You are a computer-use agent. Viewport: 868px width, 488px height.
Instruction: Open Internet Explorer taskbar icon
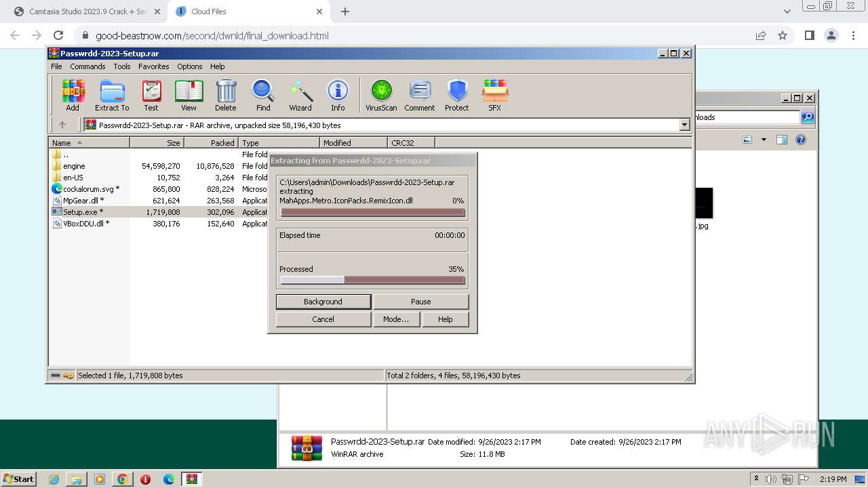54,479
